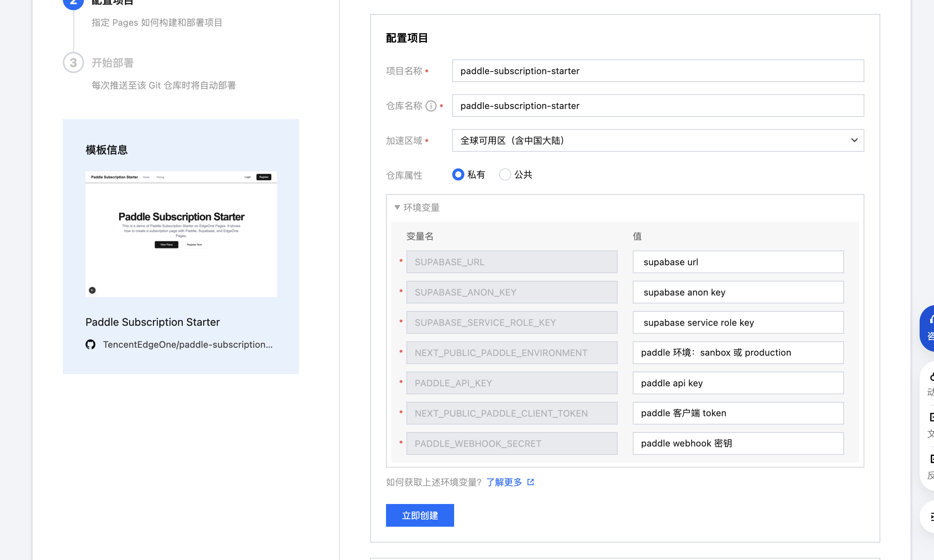Click the 立即创建 button
934x560 pixels.
point(420,515)
